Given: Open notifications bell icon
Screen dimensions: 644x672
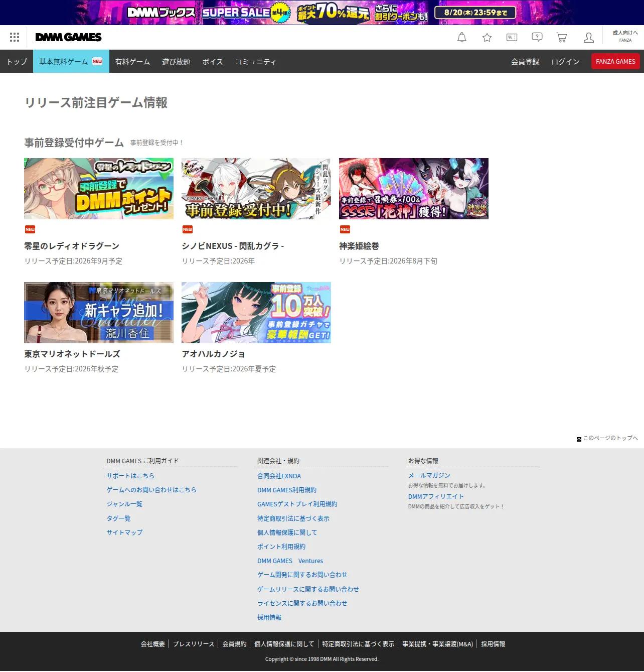Looking at the screenshot, I should [x=462, y=37].
